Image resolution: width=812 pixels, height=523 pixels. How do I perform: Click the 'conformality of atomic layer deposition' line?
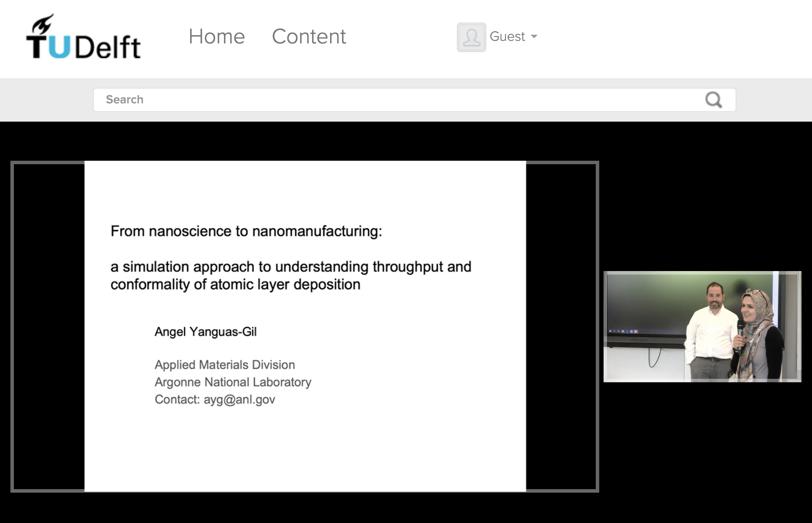pyautogui.click(x=235, y=285)
